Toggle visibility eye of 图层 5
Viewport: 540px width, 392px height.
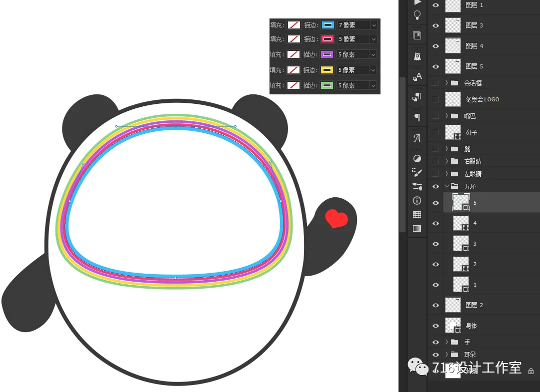click(435, 66)
